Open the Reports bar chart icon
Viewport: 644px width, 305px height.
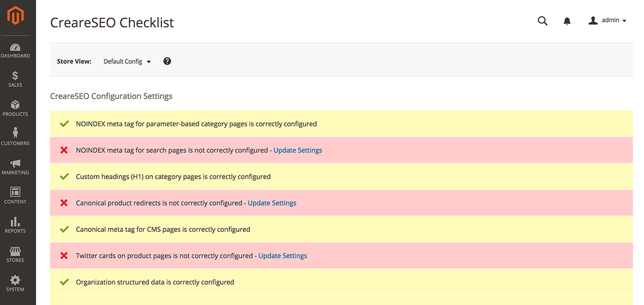(x=15, y=221)
